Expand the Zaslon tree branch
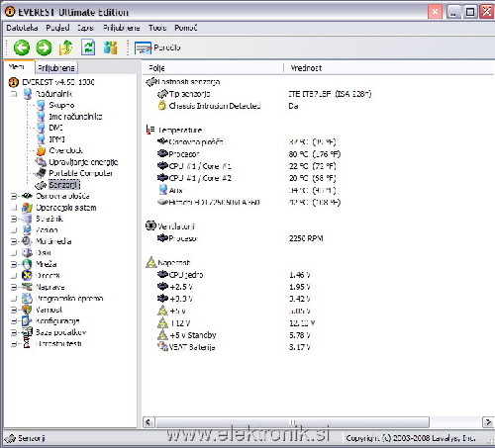The image size is (495, 448). [14, 230]
